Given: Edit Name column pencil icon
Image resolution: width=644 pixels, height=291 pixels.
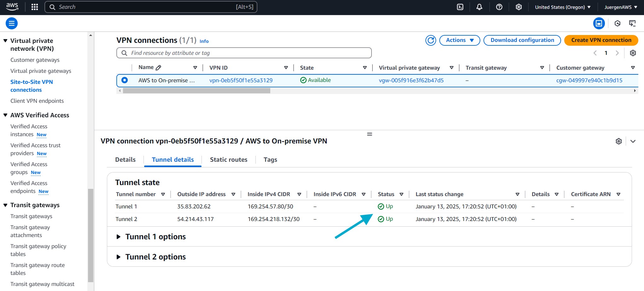Looking at the screenshot, I should click(x=159, y=67).
